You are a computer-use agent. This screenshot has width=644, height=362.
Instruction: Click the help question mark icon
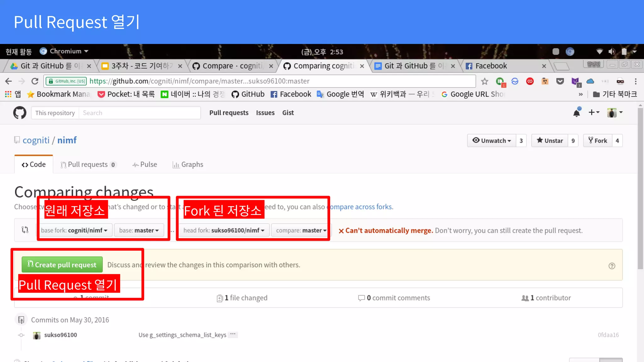[x=612, y=266]
